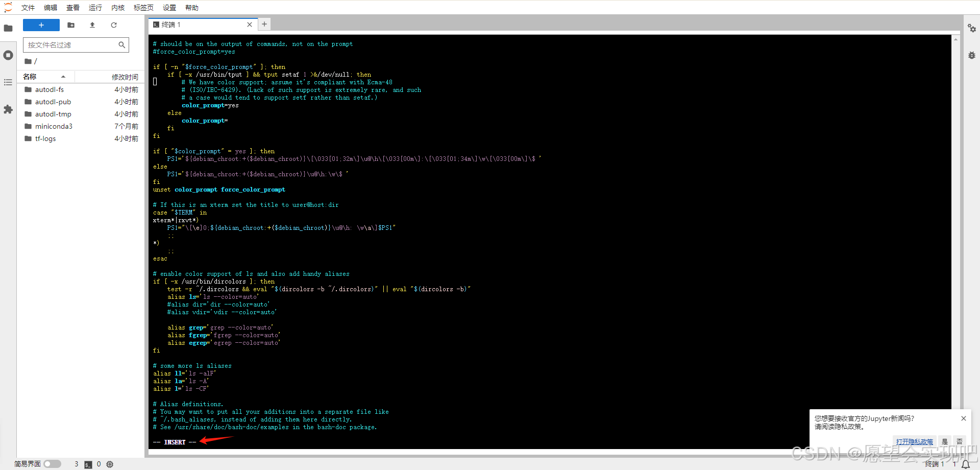
Task: Click the 打开隐私政策 link
Action: 914,441
